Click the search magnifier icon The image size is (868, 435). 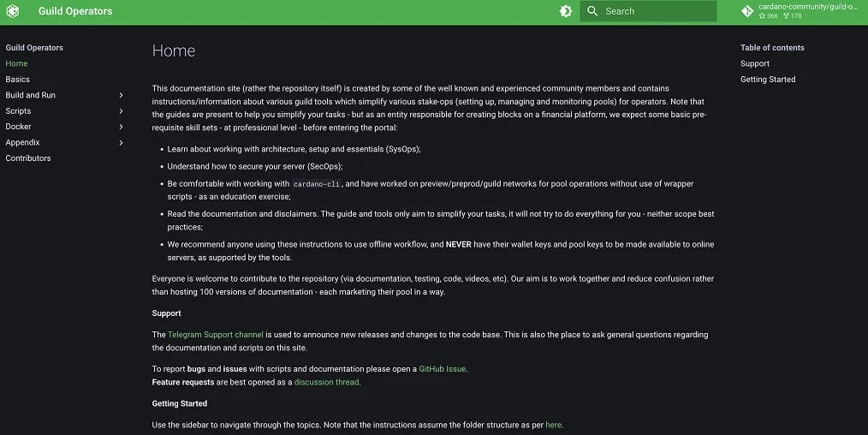click(x=592, y=11)
